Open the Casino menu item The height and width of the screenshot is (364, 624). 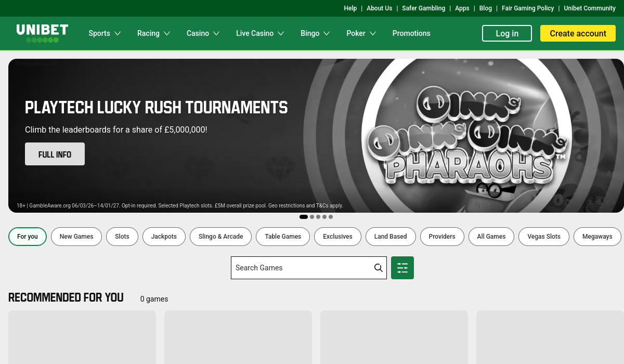[x=198, y=33]
